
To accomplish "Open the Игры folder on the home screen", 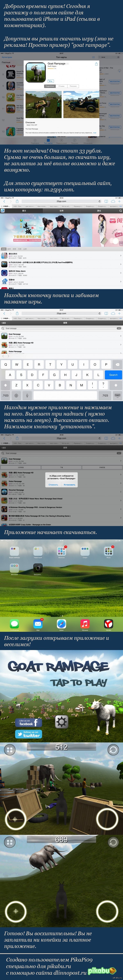I will pos(109,551).
